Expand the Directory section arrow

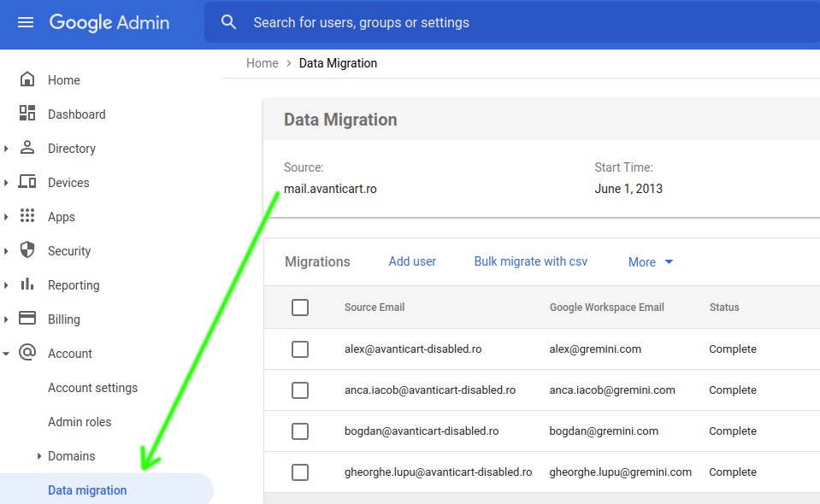6,149
